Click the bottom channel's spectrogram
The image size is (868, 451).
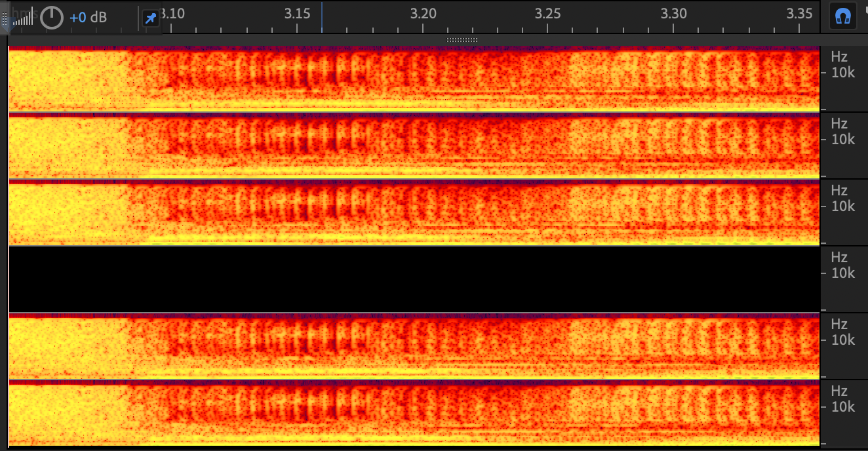[413, 413]
